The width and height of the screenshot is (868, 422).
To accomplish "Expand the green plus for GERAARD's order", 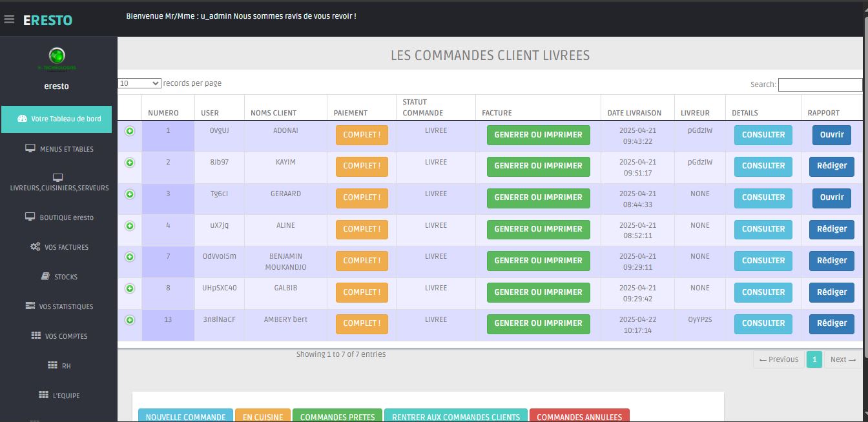I will pyautogui.click(x=130, y=194).
